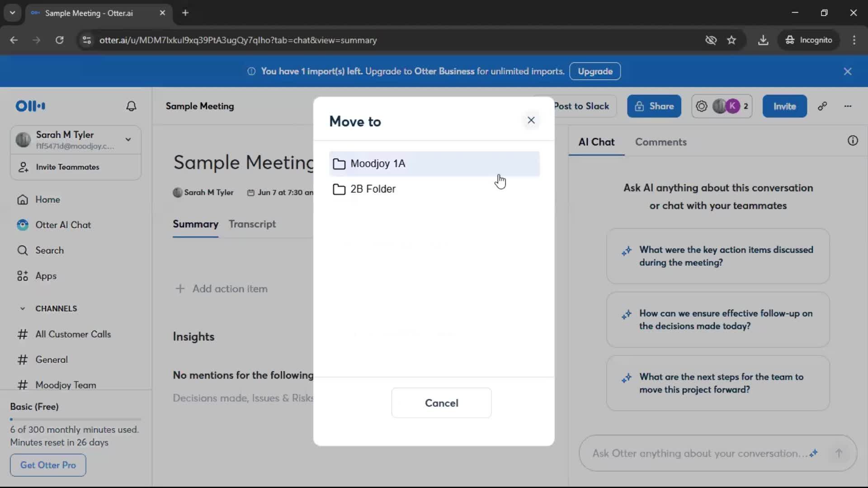Viewport: 868px width, 488px height.
Task: Click the AI Chat info icon
Action: (x=853, y=141)
